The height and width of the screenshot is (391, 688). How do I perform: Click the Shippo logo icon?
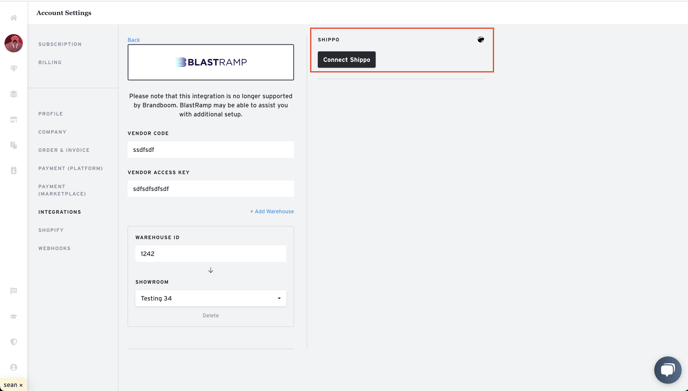click(481, 39)
